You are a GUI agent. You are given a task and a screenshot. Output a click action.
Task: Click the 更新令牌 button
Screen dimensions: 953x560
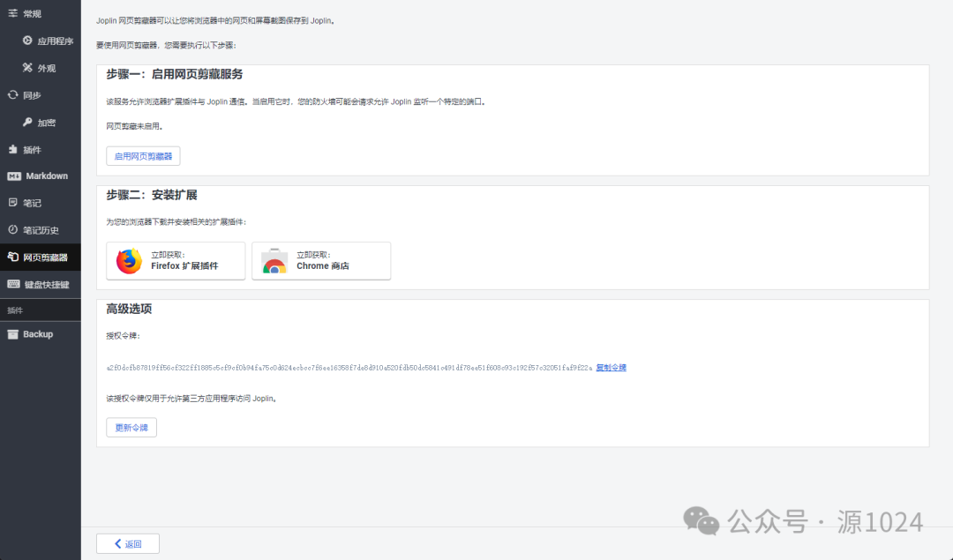tap(131, 428)
